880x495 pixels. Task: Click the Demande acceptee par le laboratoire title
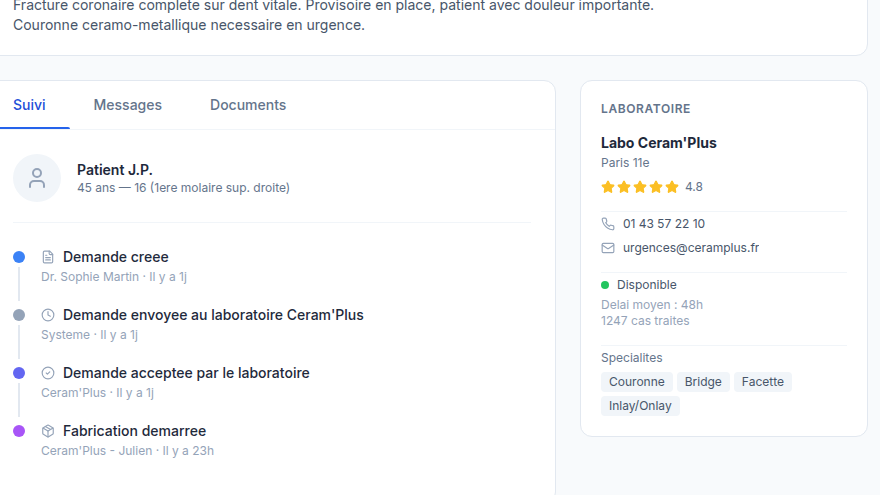[186, 373]
